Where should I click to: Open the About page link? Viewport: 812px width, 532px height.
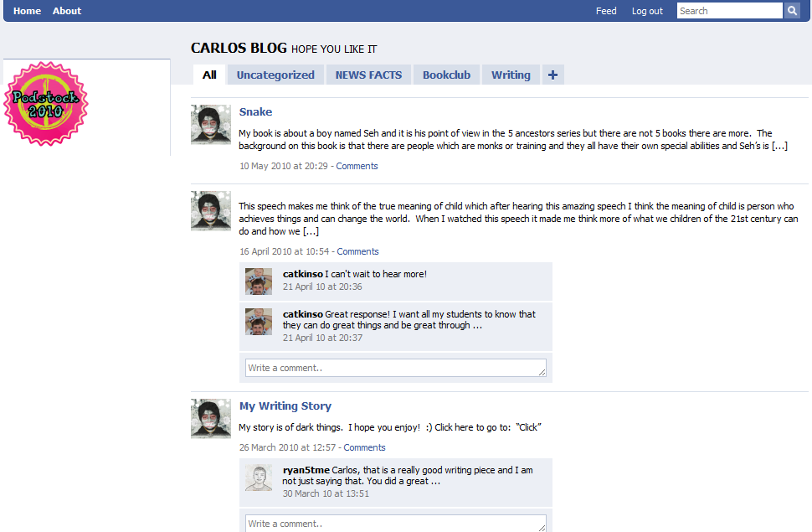coord(67,11)
